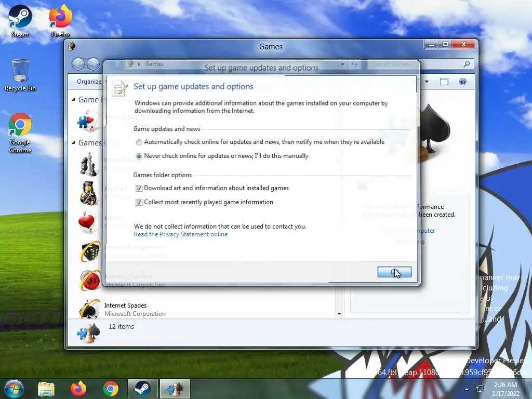532x399 pixels.
Task: Click the 12 items status text
Action: (x=121, y=327)
